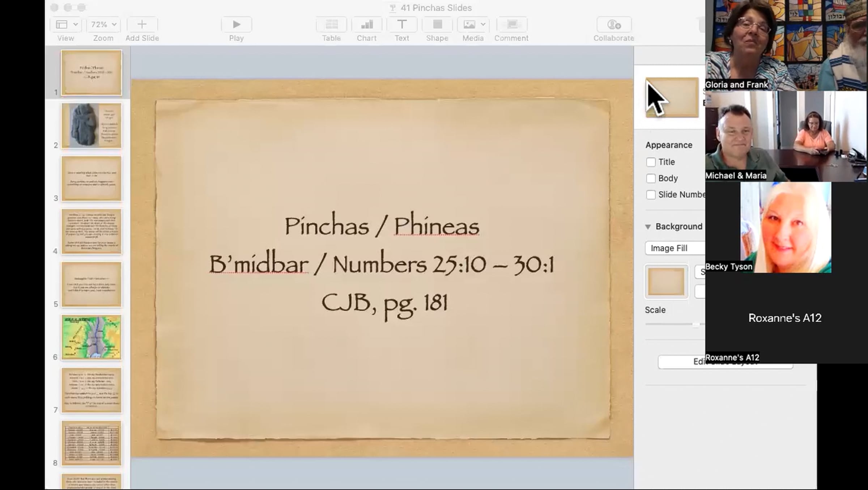Add a Text box from the toolbar
This screenshot has height=490, width=868.
(401, 25)
